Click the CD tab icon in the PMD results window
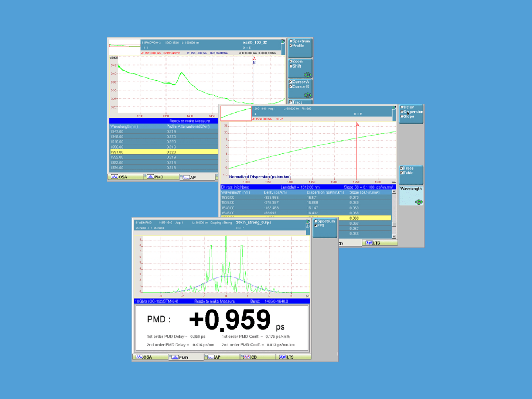This screenshot has height=399, width=532. 247,357
